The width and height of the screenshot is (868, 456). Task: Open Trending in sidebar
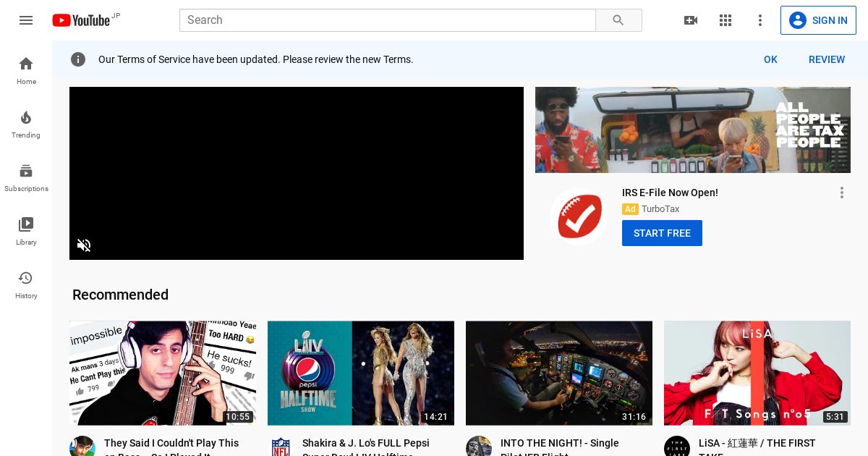[x=26, y=124]
